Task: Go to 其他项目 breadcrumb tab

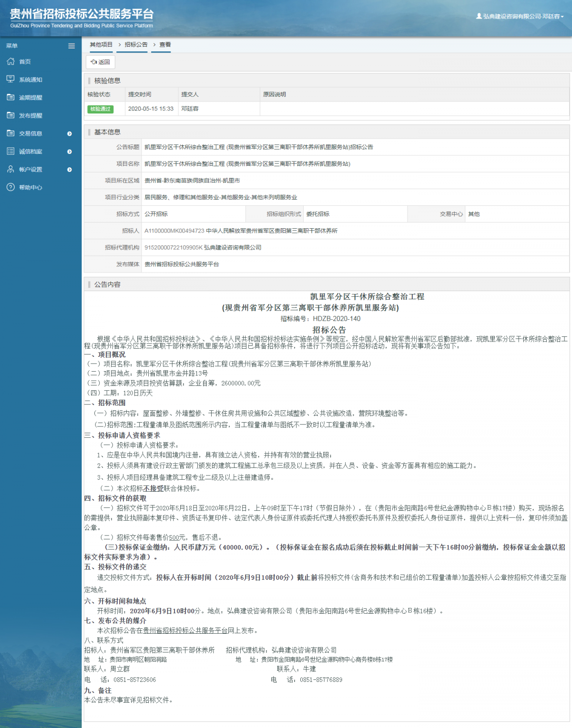Action: click(x=101, y=45)
